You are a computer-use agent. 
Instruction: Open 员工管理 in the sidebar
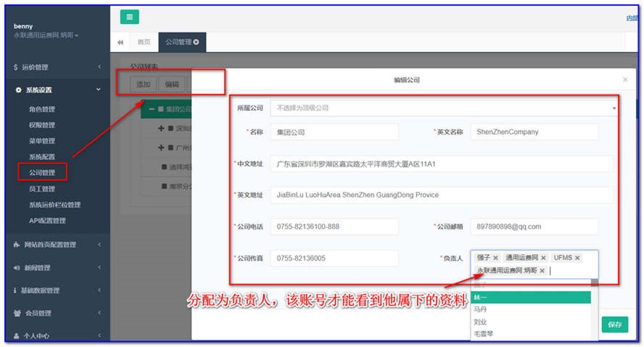[42, 188]
